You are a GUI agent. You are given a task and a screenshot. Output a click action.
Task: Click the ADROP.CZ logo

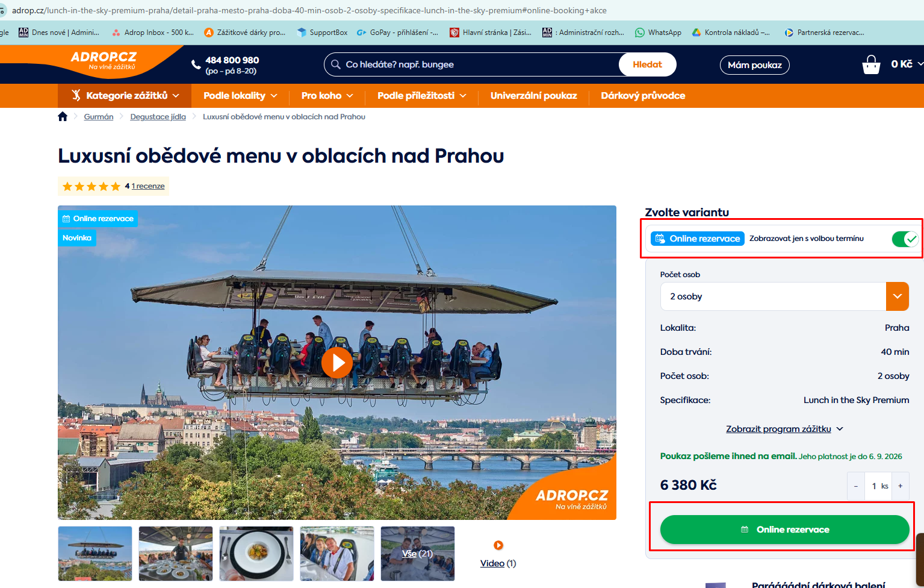(104, 60)
